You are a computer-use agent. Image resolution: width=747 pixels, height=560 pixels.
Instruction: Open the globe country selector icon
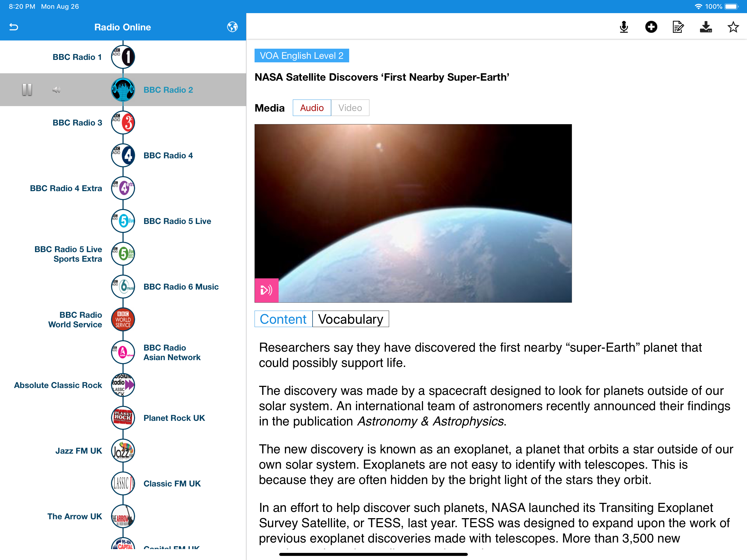(x=232, y=27)
